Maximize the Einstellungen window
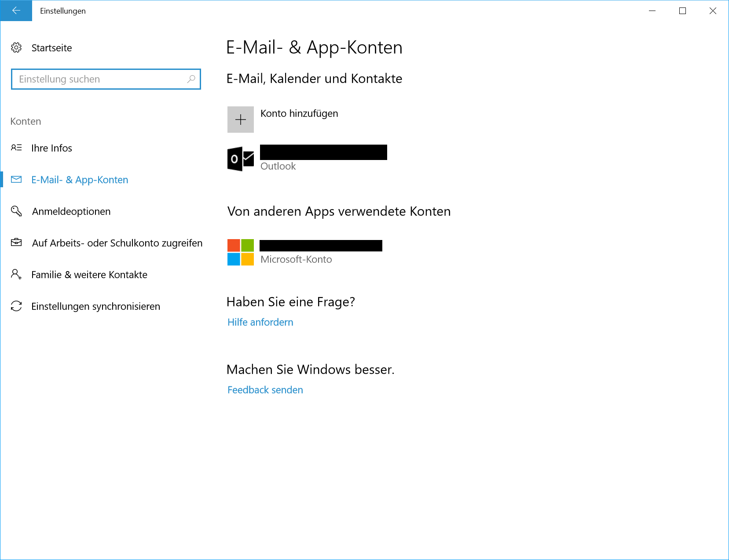Viewport: 729px width, 560px height. click(x=682, y=11)
